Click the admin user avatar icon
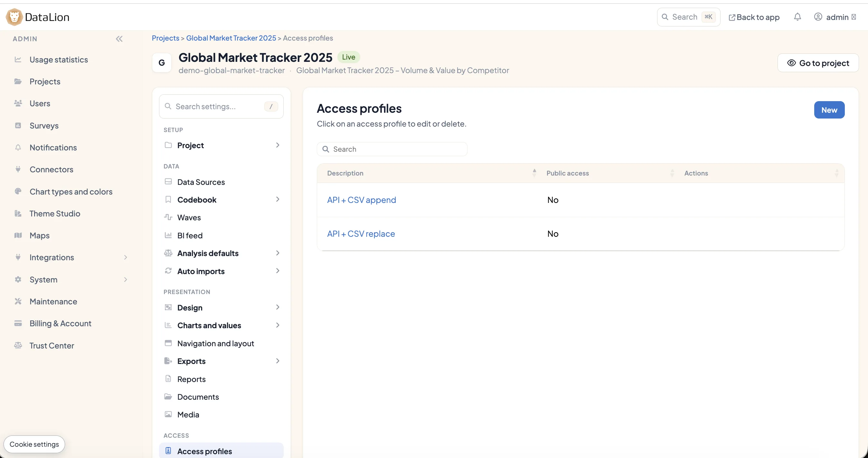Viewport: 868px width, 458px height. click(818, 17)
